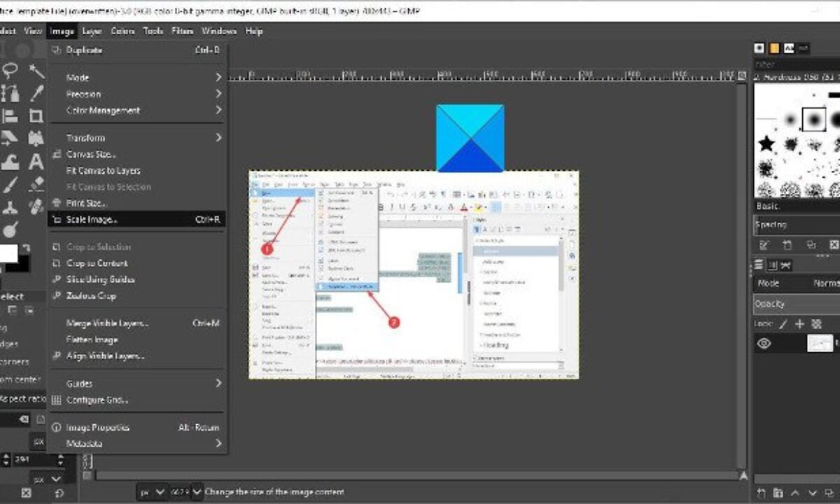Expand the Guides submenu
Screen dimensions: 840x504
(x=137, y=384)
